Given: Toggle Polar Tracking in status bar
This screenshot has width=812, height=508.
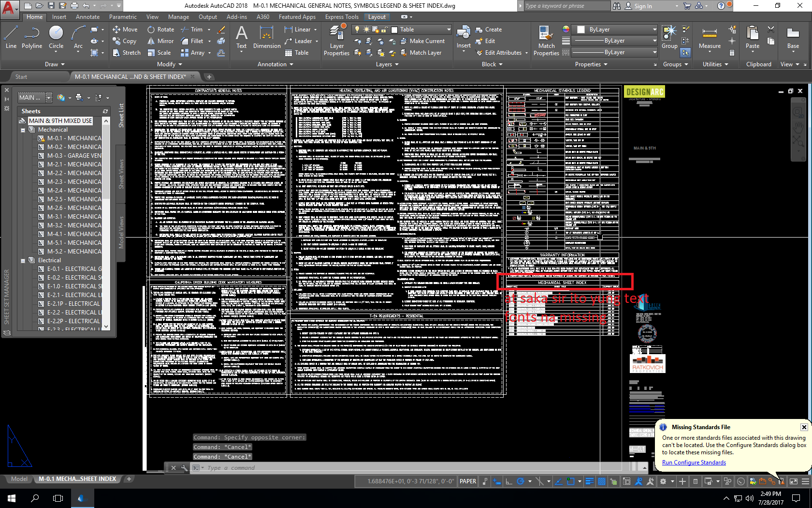Looking at the screenshot, I should coord(521,481).
